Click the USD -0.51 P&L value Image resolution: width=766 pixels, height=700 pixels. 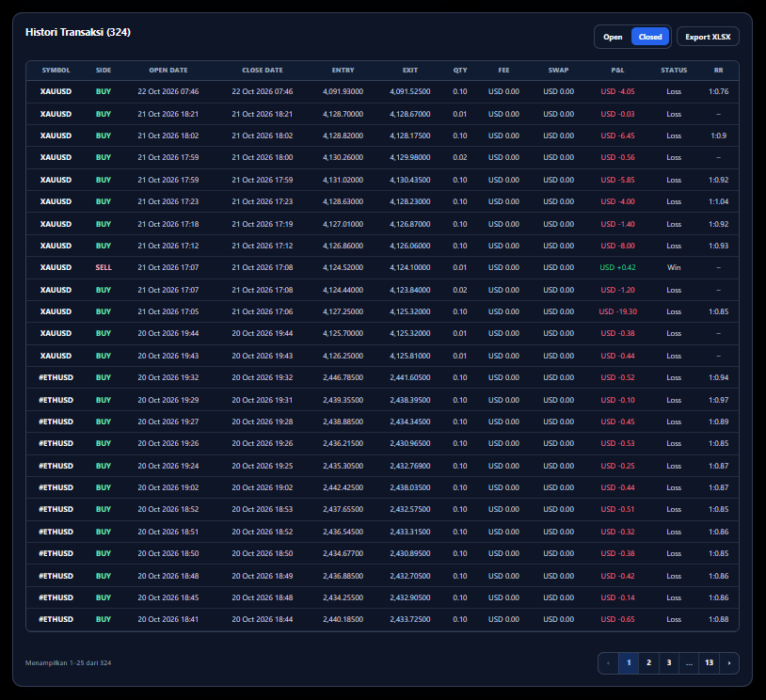coord(617,510)
